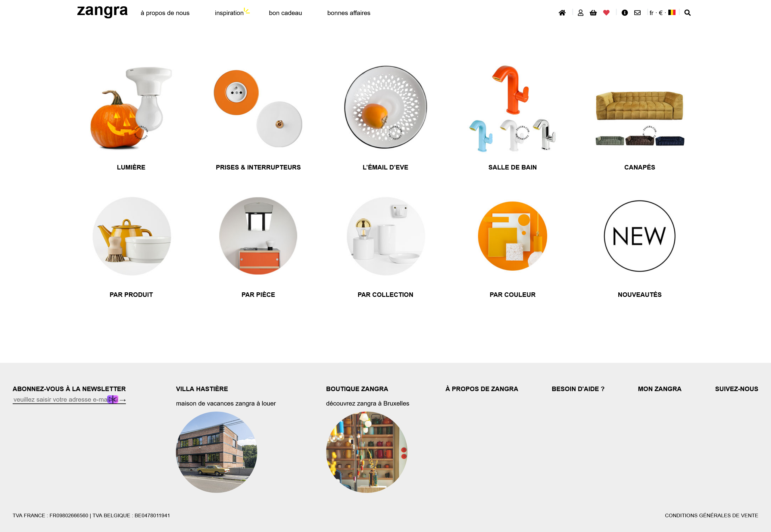Open the shopping basket icon
Image resolution: width=771 pixels, height=532 pixels.
(x=593, y=13)
